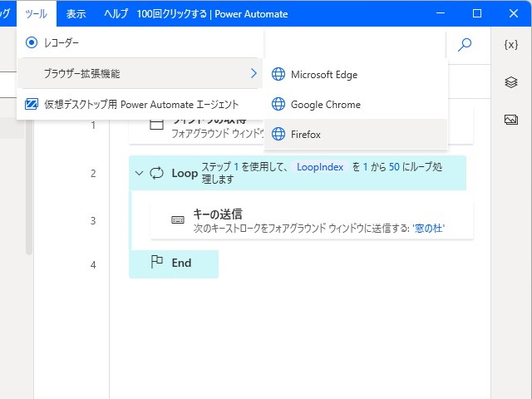
Task: Choose Google Chrome extension
Action: [x=356, y=104]
